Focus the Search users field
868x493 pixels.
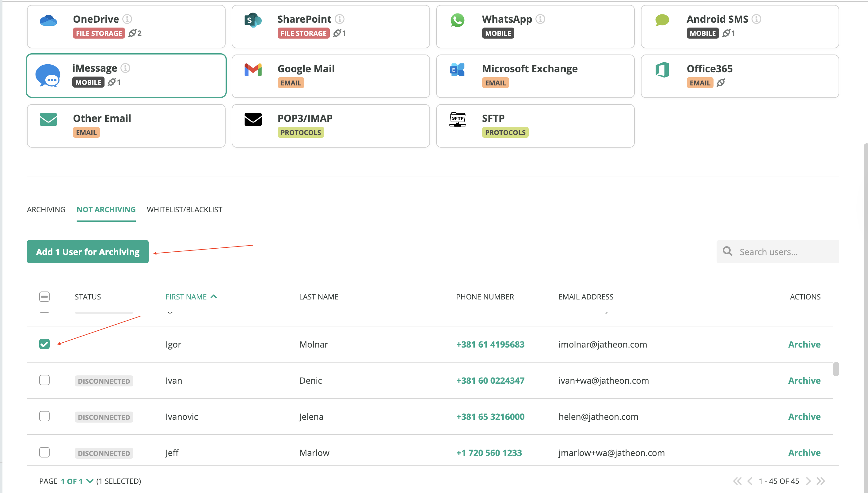pyautogui.click(x=778, y=252)
